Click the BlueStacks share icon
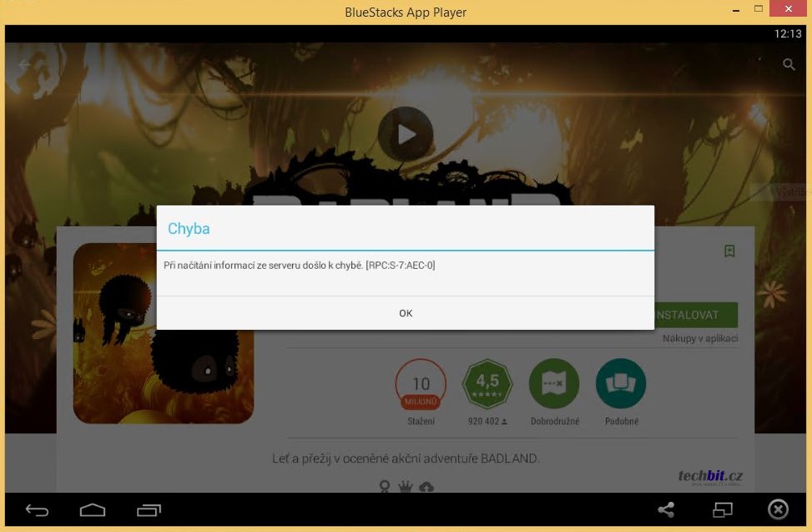Image resolution: width=812 pixels, height=532 pixels. pyautogui.click(x=666, y=509)
